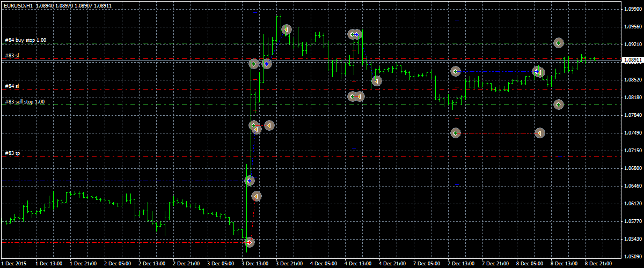
Task: Click the orange marker ending the red 1.0749 line
Action: click(x=540, y=133)
